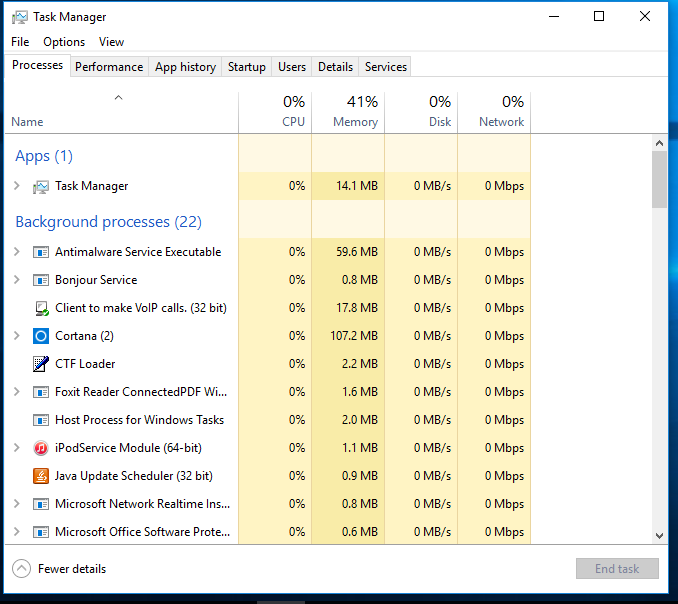The height and width of the screenshot is (604, 678).
Task: Click the Task Manager title bar icon
Action: [x=19, y=17]
